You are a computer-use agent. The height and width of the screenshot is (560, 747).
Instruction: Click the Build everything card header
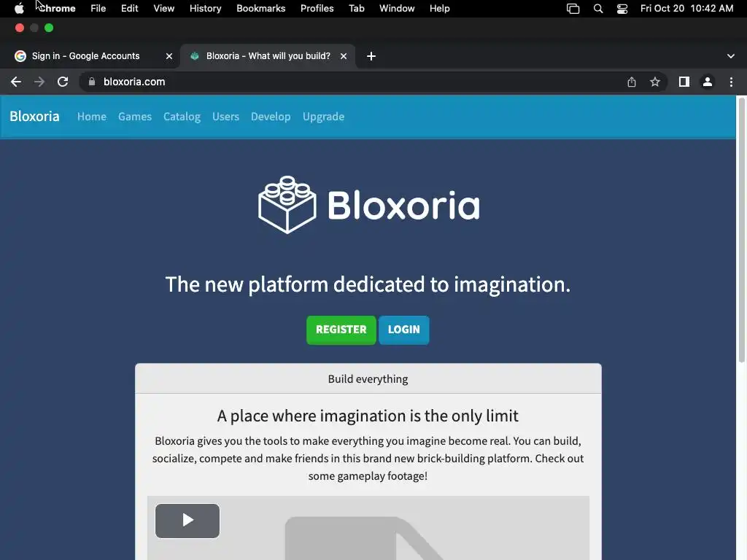click(368, 379)
